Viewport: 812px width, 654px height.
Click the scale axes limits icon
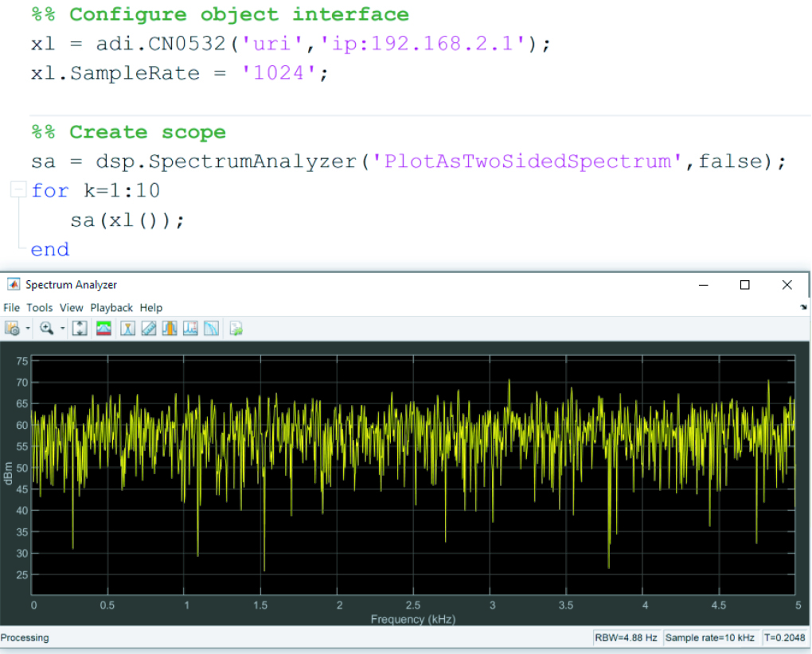pos(80,329)
